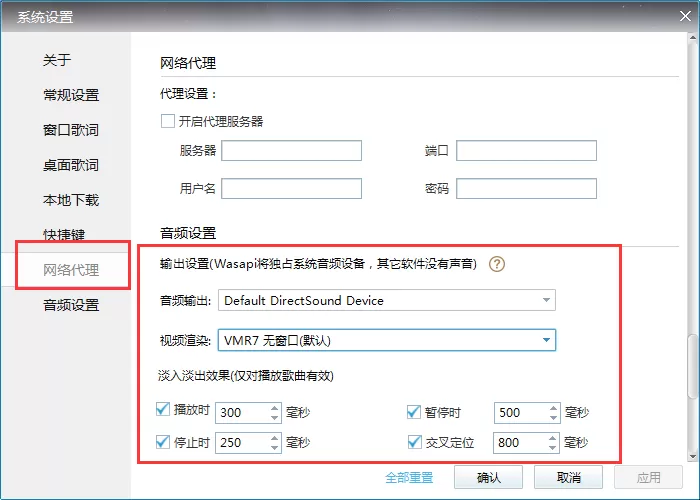
Task: Open 桌面歌词 settings
Action: pos(71,165)
